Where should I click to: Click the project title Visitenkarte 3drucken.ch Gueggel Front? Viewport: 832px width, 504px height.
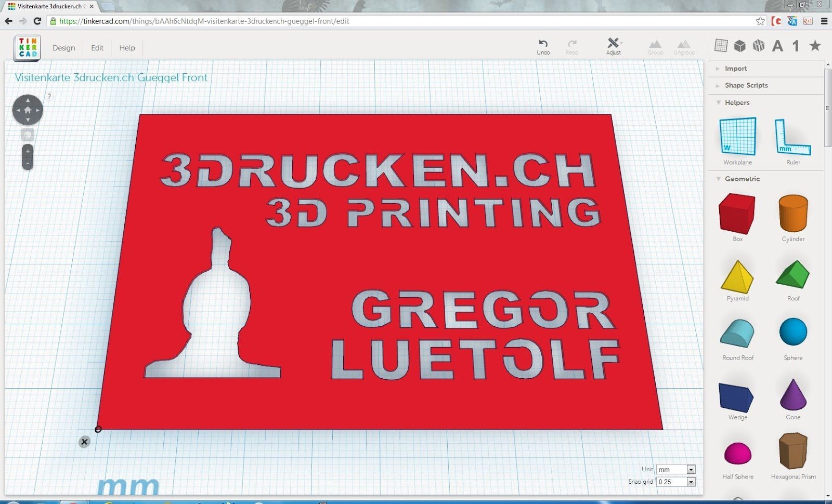coord(111,77)
